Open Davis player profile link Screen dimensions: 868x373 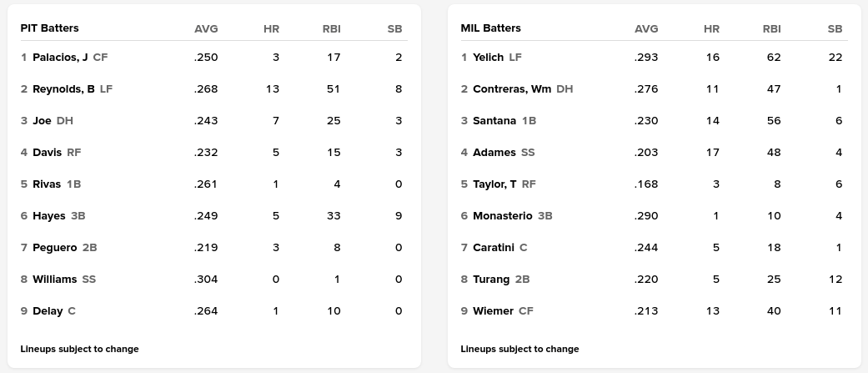tap(48, 153)
